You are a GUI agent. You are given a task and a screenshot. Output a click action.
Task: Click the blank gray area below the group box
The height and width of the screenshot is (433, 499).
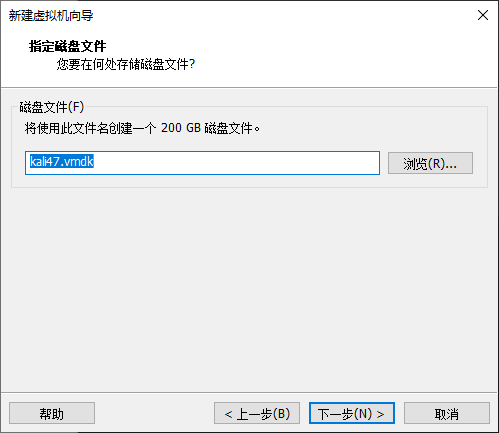click(x=249, y=287)
